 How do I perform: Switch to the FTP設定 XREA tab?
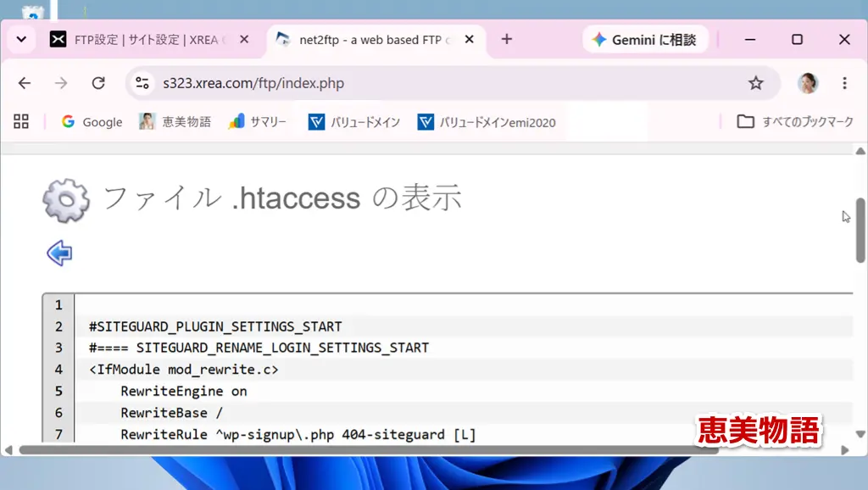coord(149,40)
